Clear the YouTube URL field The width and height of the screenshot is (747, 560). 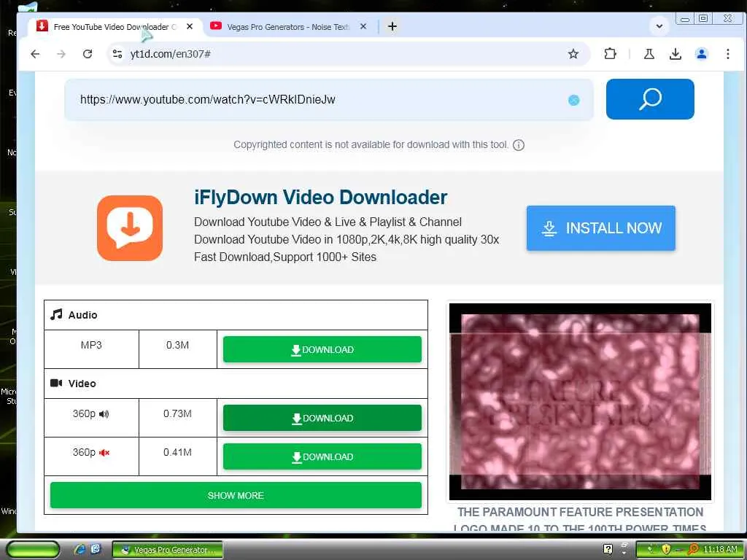573,100
